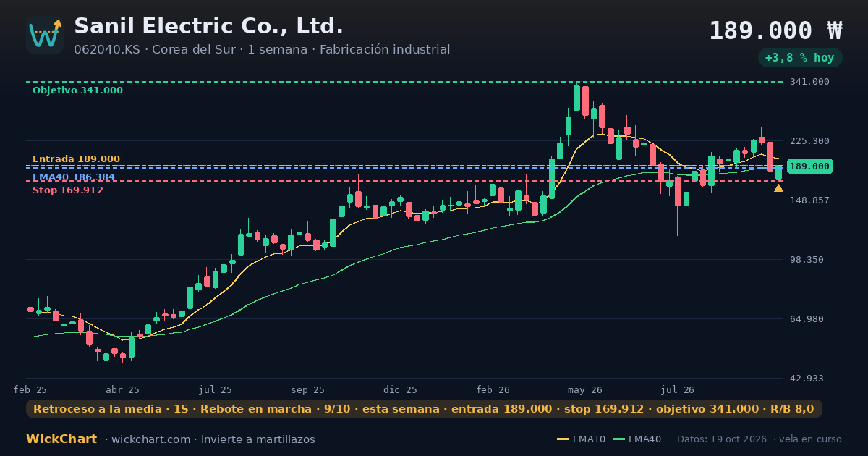Click the WickChart brand name in the footer
Screen dimensions: 868x456
(x=61, y=439)
